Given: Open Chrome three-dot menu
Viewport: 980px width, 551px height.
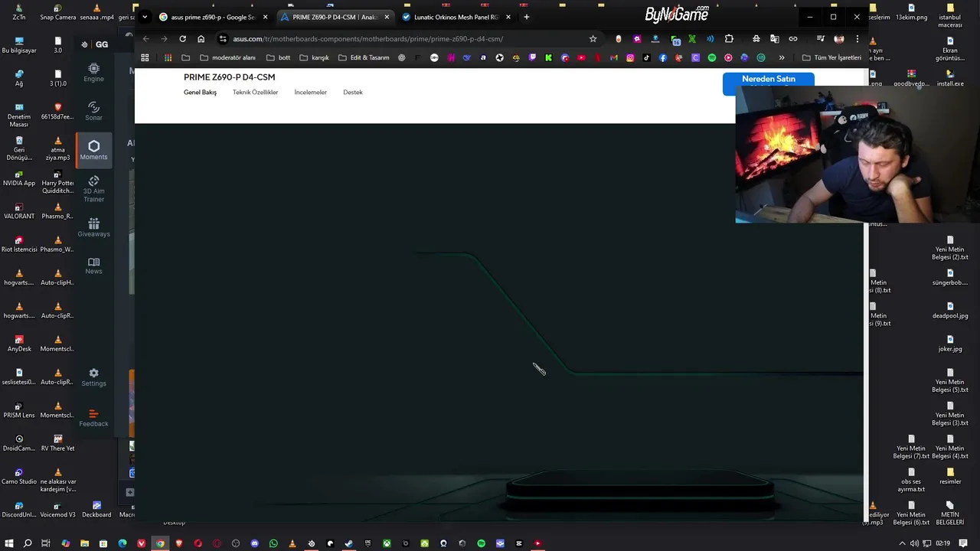Looking at the screenshot, I should point(857,39).
